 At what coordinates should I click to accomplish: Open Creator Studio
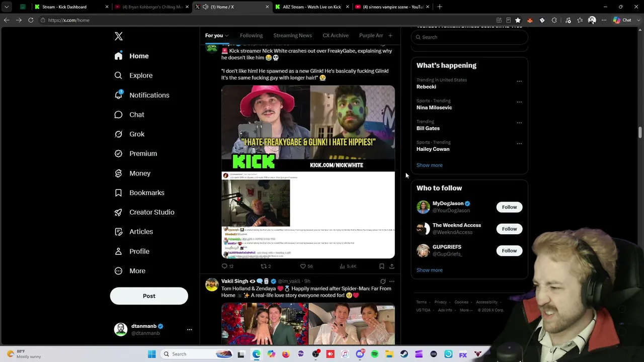point(144,212)
